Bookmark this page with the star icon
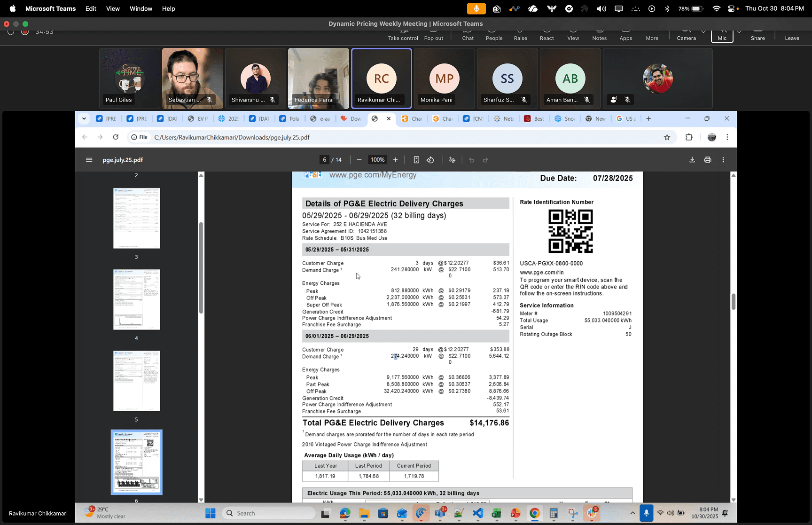Screen dimensions: 812x525 tap(667, 137)
